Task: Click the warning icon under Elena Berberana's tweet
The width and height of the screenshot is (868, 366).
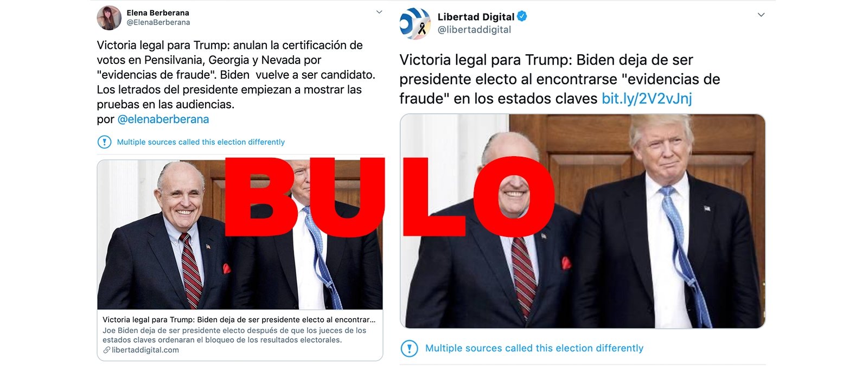Action: click(104, 142)
